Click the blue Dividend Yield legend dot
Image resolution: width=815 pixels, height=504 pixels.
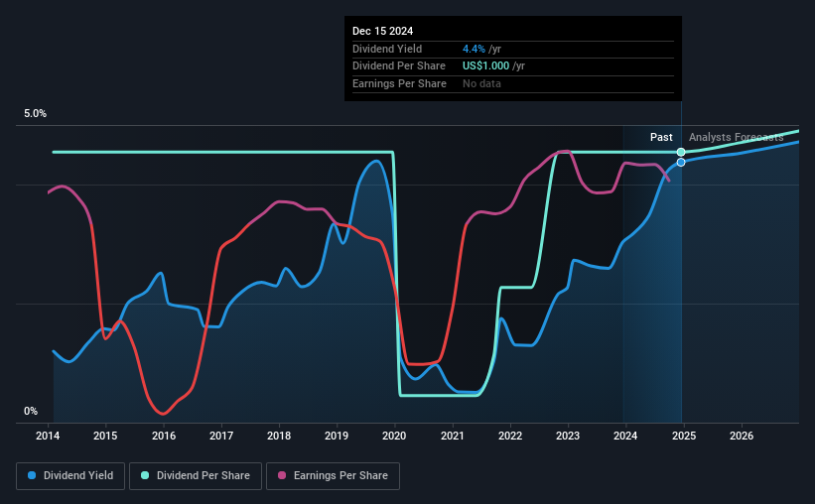32,475
